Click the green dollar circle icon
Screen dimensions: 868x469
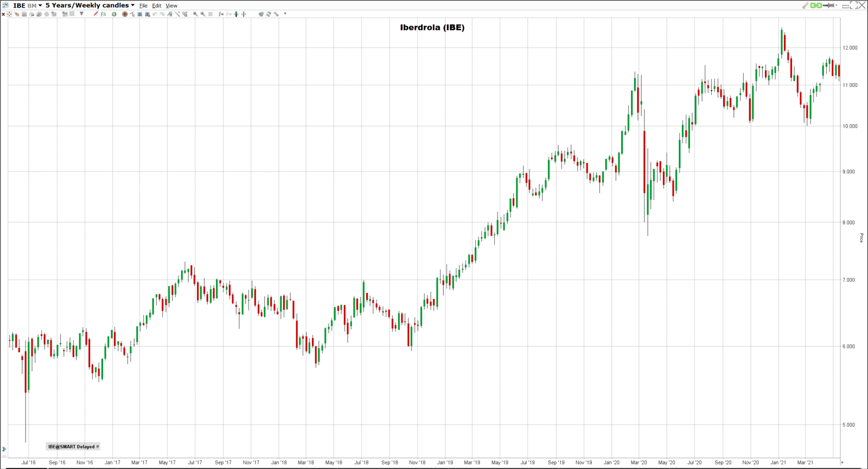point(114,14)
